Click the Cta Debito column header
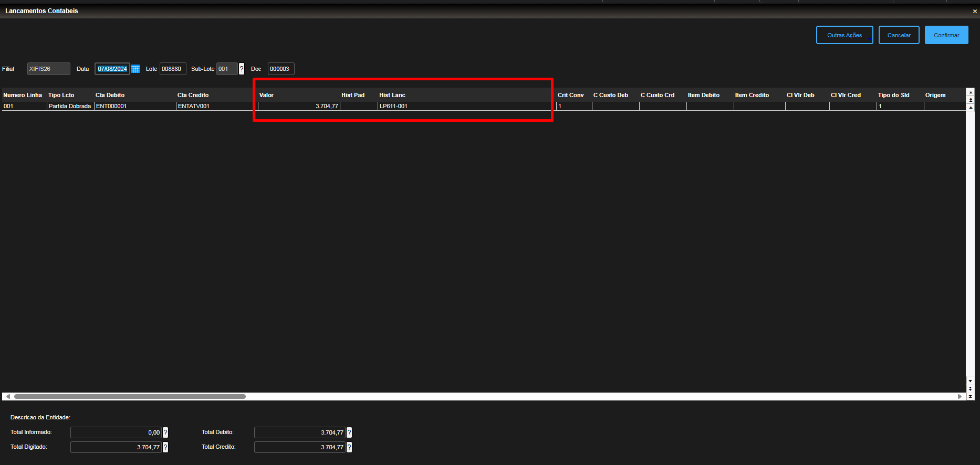 [x=110, y=95]
